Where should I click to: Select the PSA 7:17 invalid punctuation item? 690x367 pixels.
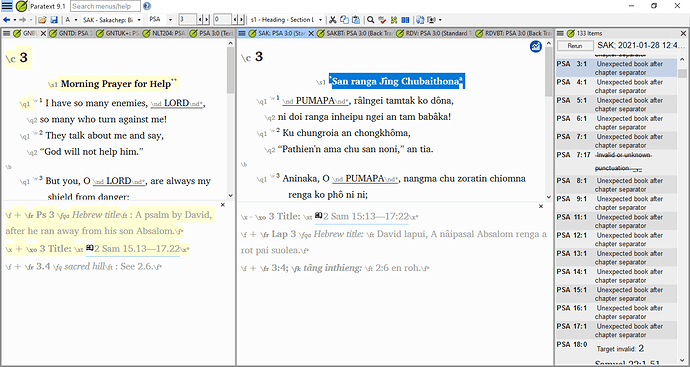[616, 161]
